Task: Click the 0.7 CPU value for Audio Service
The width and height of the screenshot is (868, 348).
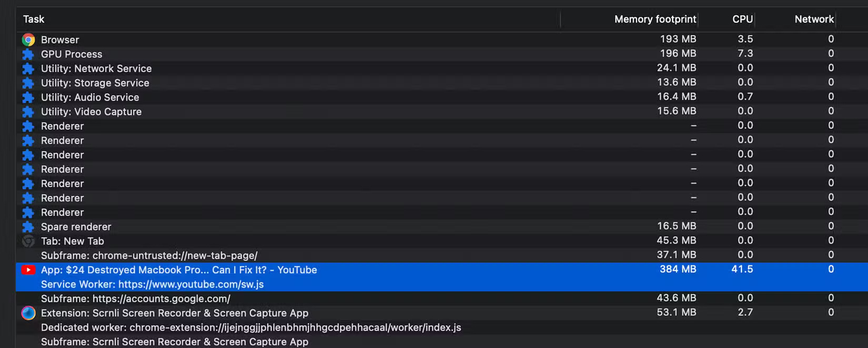Action: point(745,96)
